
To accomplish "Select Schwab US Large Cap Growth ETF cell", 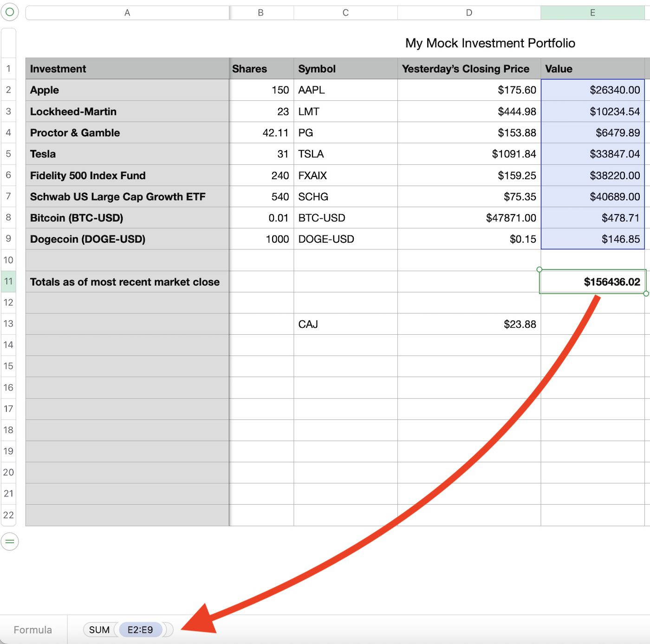I will tap(127, 196).
